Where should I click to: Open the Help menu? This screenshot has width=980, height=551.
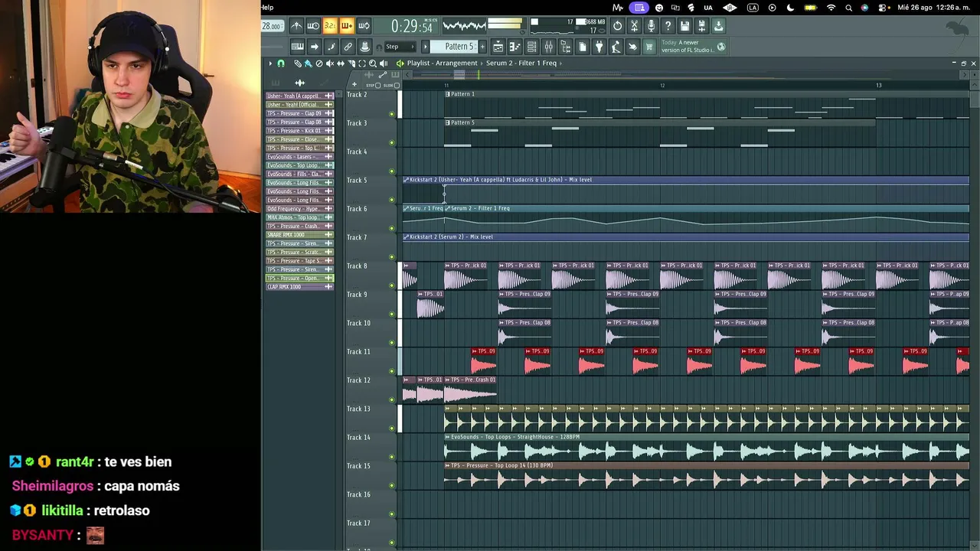267,8
